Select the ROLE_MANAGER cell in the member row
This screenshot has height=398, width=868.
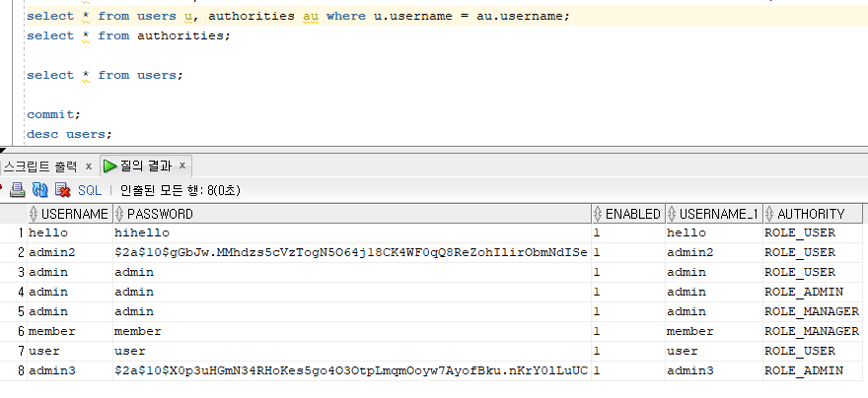click(813, 331)
